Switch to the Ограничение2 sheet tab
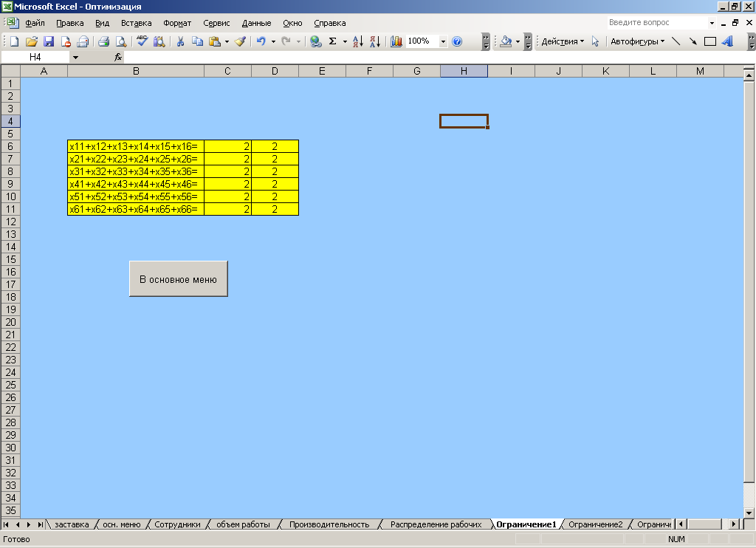This screenshot has width=756, height=548. coord(595,524)
